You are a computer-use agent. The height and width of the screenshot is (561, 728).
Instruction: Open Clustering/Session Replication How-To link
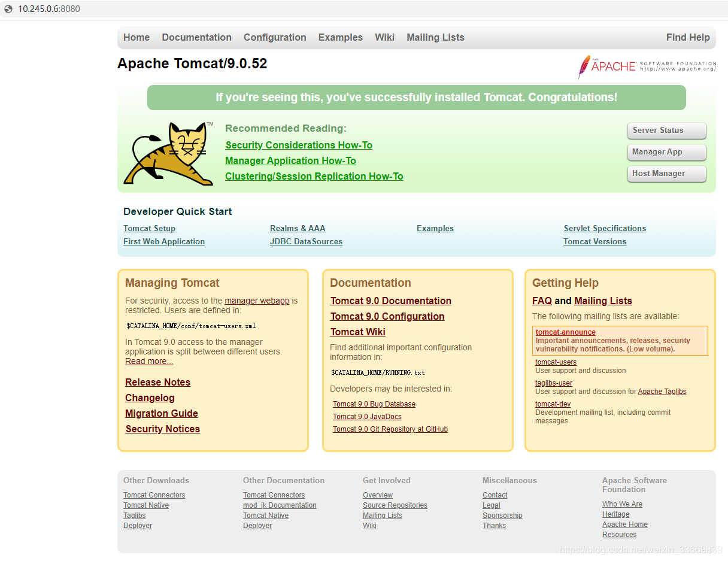[x=314, y=177]
